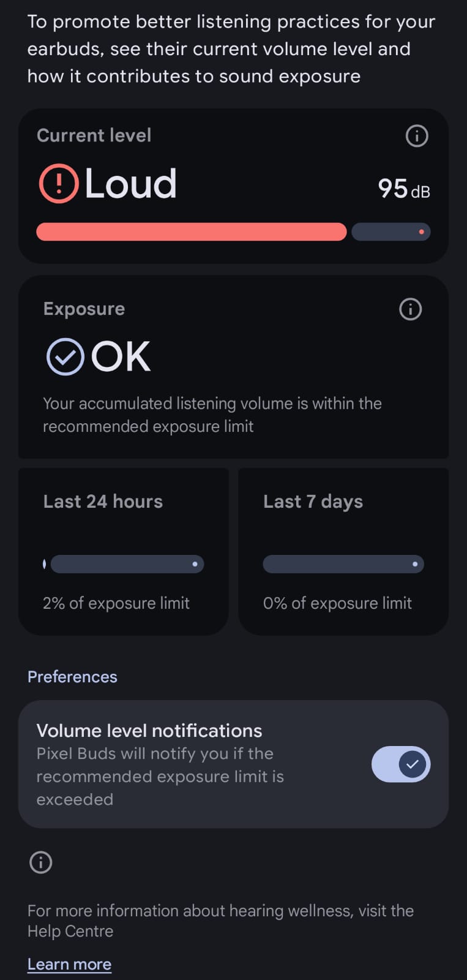Tap the Last 24 hours heading

pyautogui.click(x=103, y=502)
